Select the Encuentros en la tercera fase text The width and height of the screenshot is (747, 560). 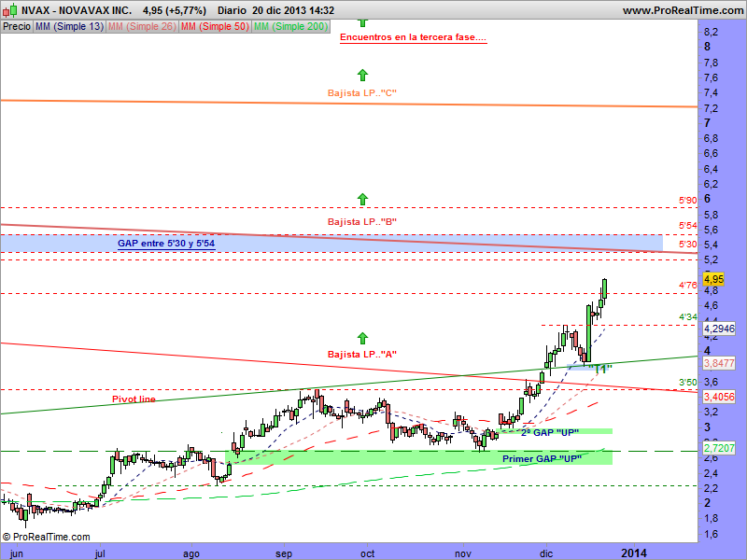[413, 38]
